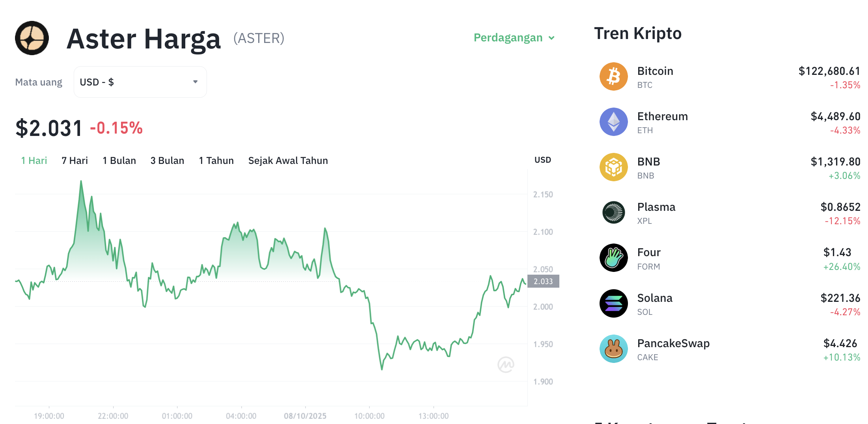Viewport: 868px width, 424px height.
Task: Click the BNB coin icon
Action: click(x=613, y=167)
